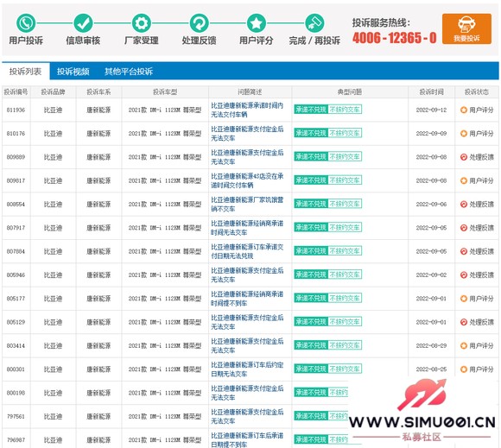Click 处理反馈 status icon for complaint 809889
The height and width of the screenshot is (448, 501).
464,157
